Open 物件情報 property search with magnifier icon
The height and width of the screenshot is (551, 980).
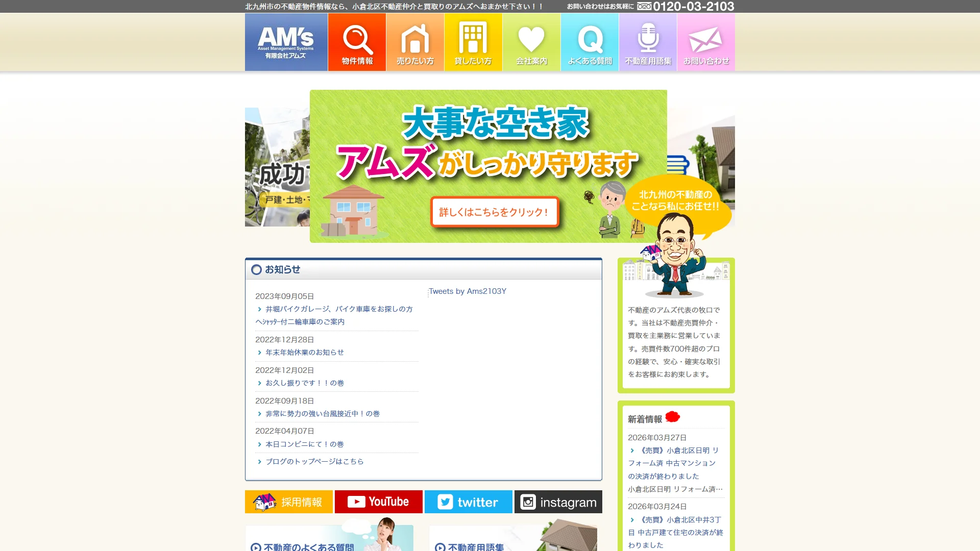pos(357,42)
